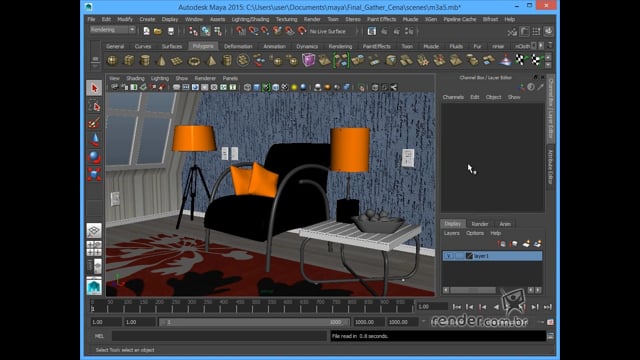This screenshot has height=360, width=640.
Task: Toggle textured display checker icon
Action: [284, 87]
